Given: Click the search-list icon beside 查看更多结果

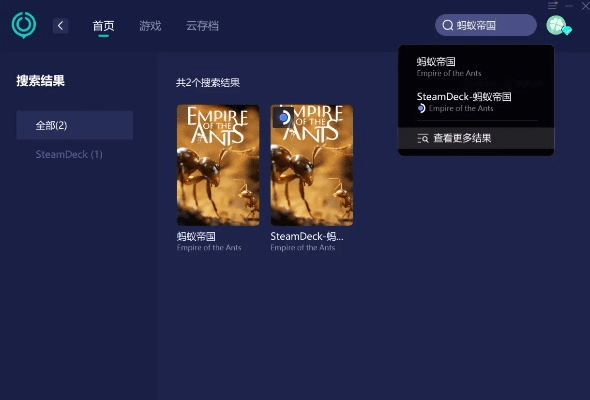Looking at the screenshot, I should tap(423, 138).
